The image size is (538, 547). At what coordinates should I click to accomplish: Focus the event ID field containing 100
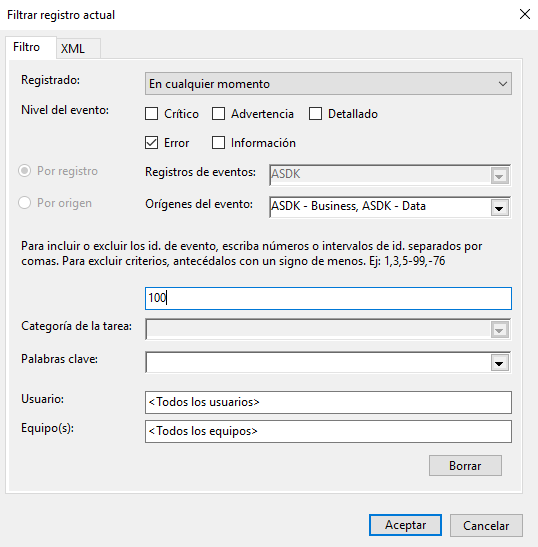click(x=328, y=298)
